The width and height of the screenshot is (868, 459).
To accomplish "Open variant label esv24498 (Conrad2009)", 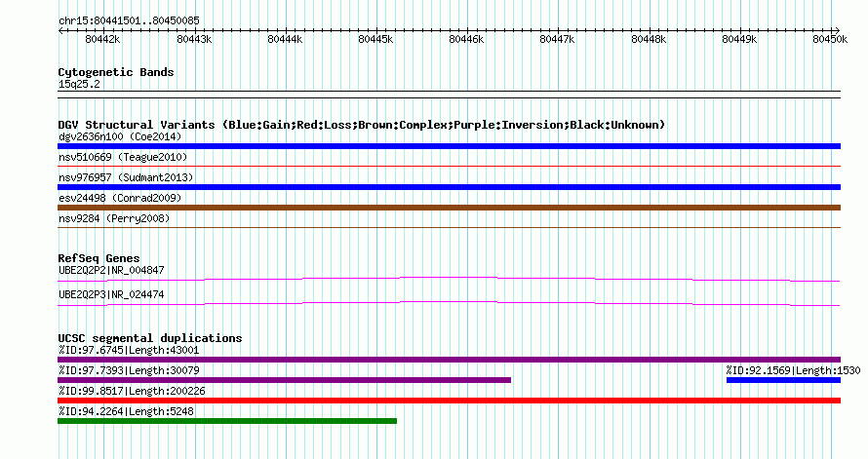I will [x=120, y=198].
